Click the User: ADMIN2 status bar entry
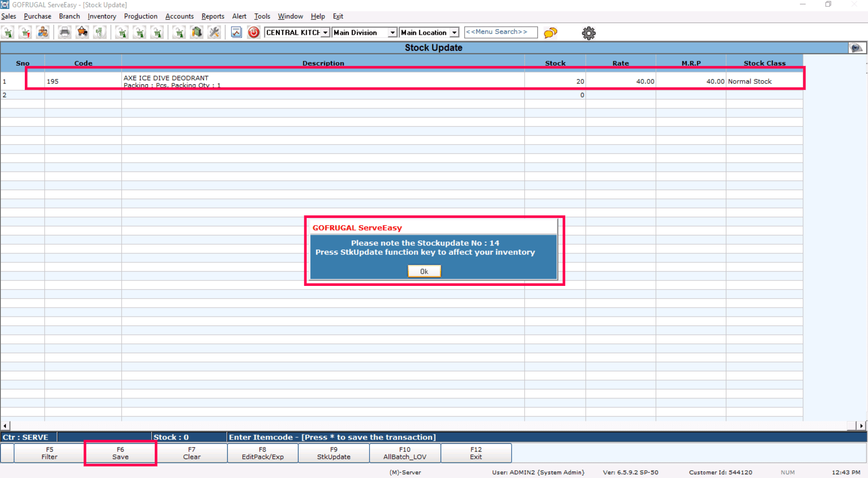Image resolution: width=868 pixels, height=478 pixels. click(538, 472)
